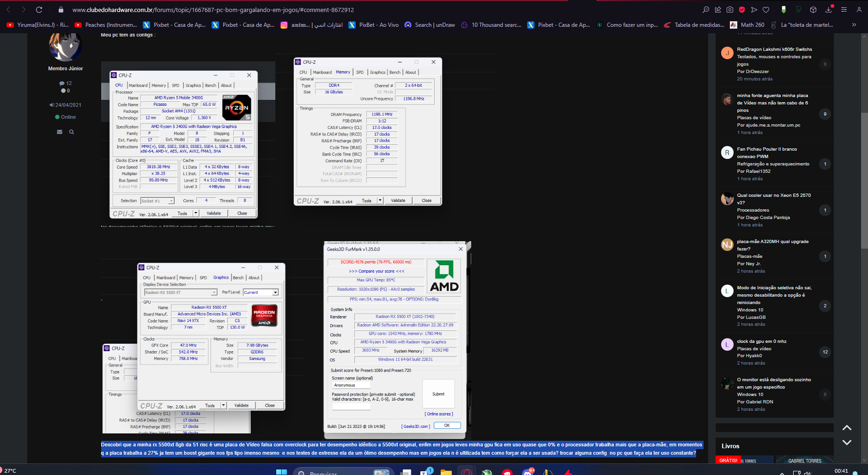Open the 'Placas de vídeo' category under the 0 mhz topic
868x475 pixels.
click(x=754, y=349)
